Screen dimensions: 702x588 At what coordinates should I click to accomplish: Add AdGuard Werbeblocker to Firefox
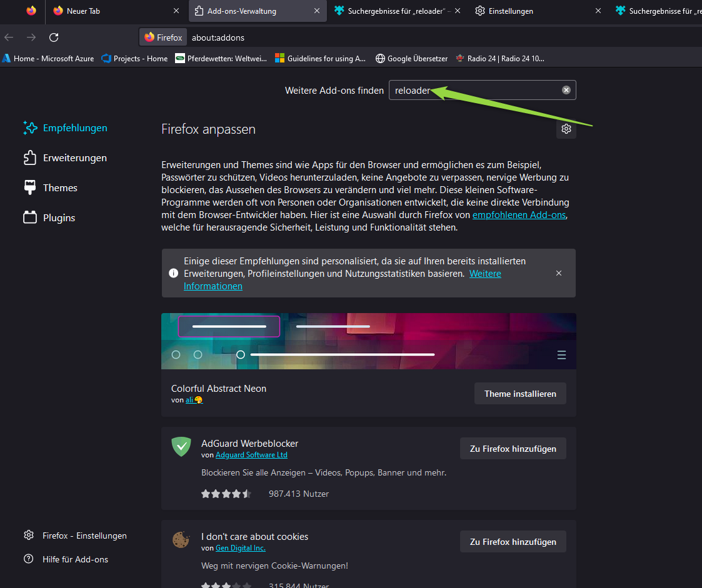pos(513,449)
